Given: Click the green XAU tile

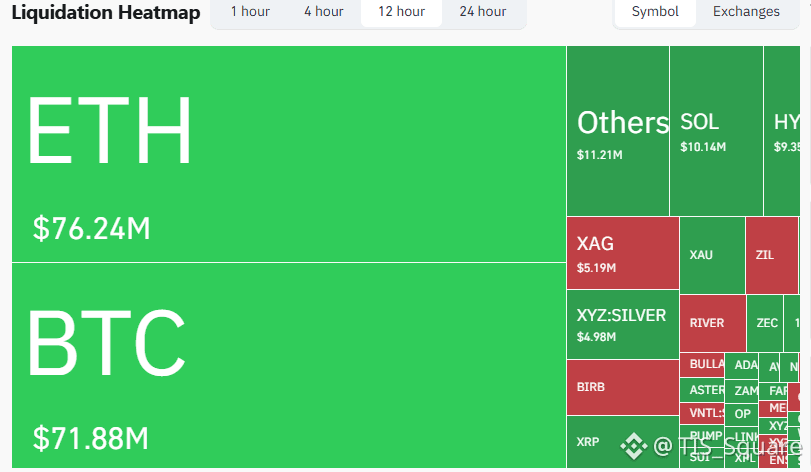Looking at the screenshot, I should [711, 255].
